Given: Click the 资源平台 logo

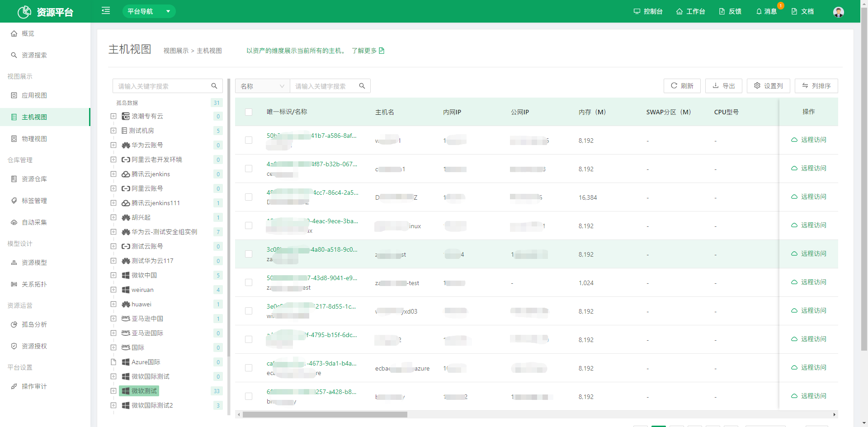Looking at the screenshot, I should [45, 12].
